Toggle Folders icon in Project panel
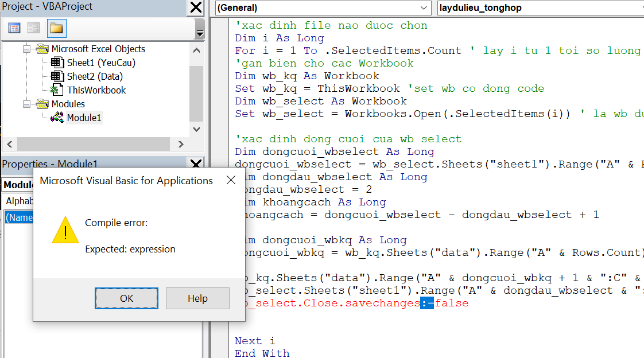Viewport: 644px width, 358px height. click(56, 28)
